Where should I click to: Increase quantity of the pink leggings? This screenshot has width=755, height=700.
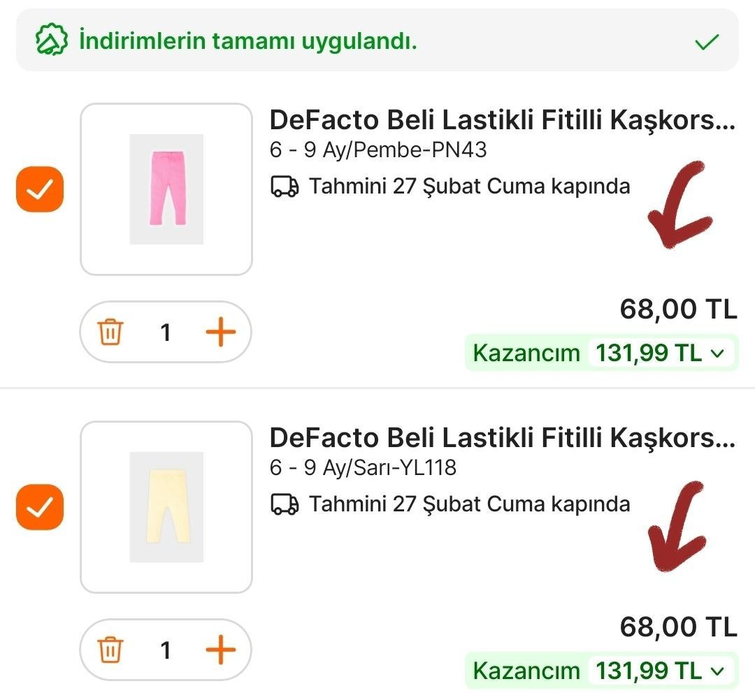pos(221,333)
